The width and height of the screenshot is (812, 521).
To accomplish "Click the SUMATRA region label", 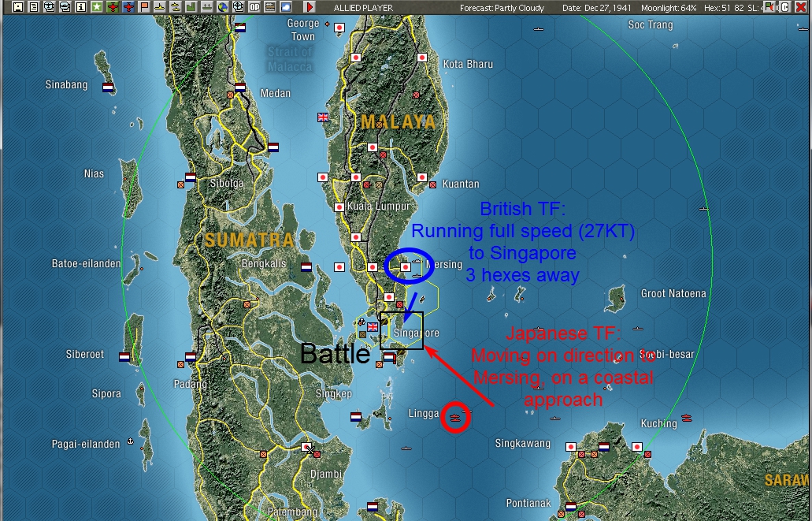I will (x=249, y=240).
